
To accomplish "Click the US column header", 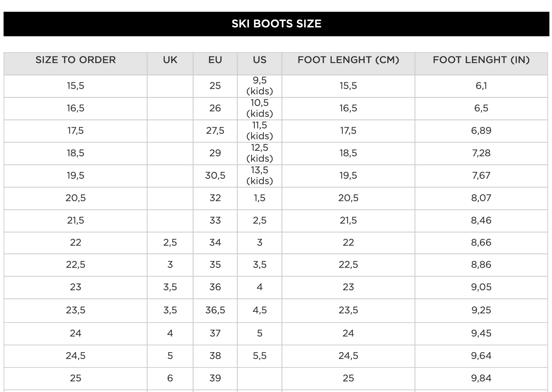I will point(260,60).
